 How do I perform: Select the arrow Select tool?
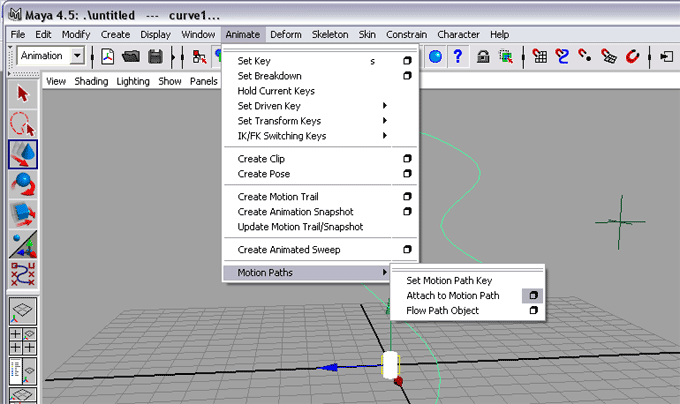23,94
